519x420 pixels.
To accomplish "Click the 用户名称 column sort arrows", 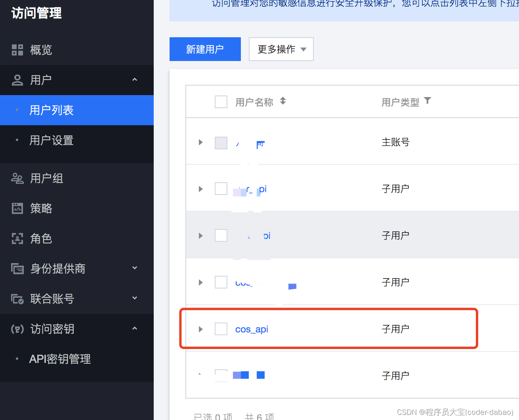I will point(282,101).
